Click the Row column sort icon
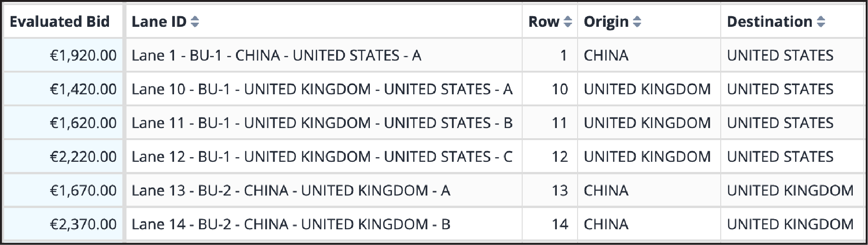 click(568, 22)
